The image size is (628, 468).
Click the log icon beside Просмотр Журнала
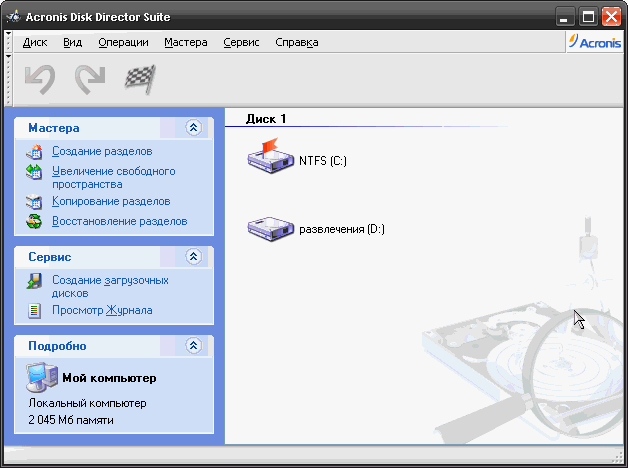[34, 310]
